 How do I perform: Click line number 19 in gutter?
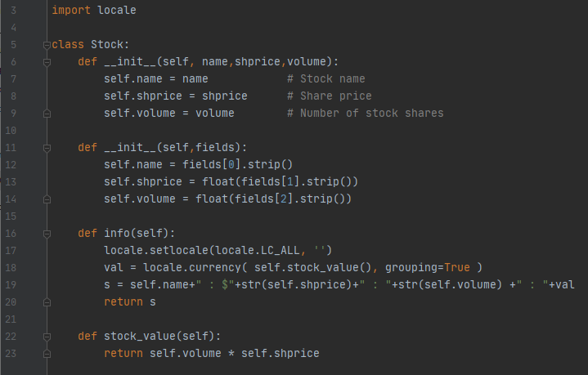coord(11,285)
